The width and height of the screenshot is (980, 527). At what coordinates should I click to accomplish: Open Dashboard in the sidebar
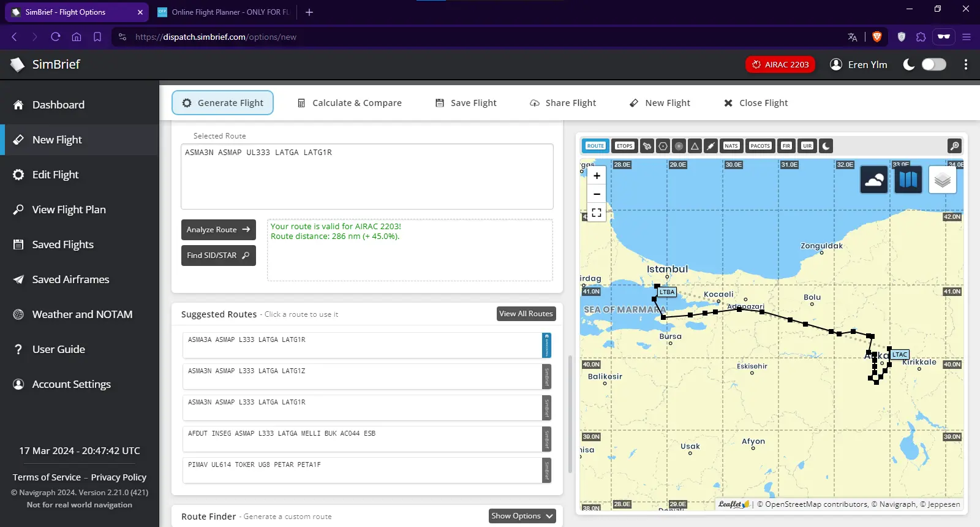pyautogui.click(x=80, y=105)
